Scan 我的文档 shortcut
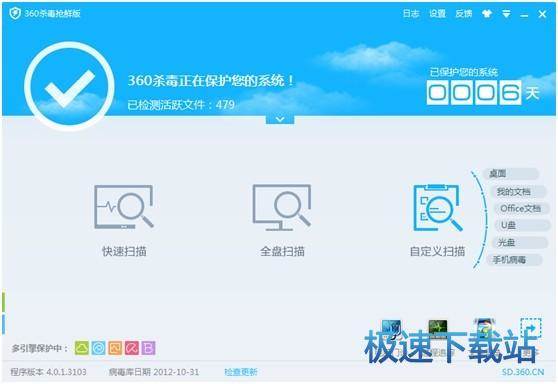Image resolution: width=558 pixels, height=384 pixels. pos(518,192)
